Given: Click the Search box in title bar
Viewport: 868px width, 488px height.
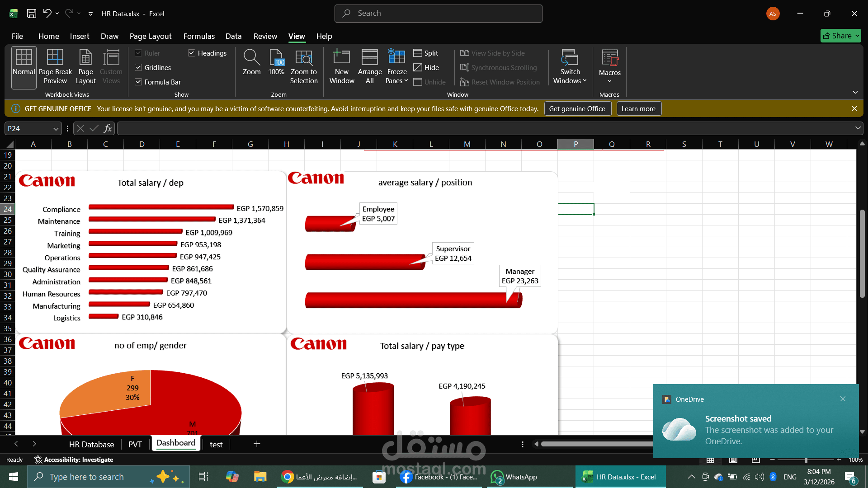Looking at the screenshot, I should pos(438,14).
